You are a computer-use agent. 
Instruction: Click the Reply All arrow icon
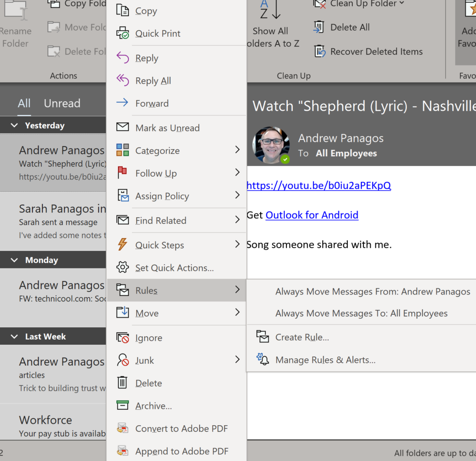tap(123, 80)
